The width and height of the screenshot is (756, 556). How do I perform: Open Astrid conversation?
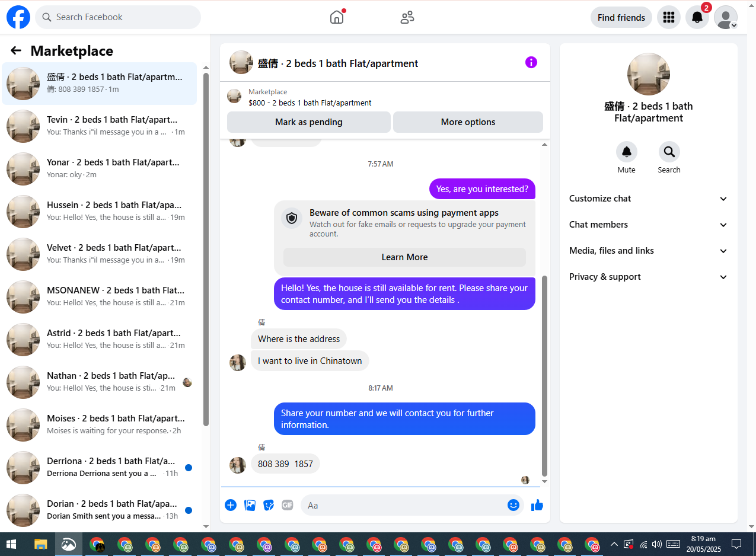click(100, 340)
